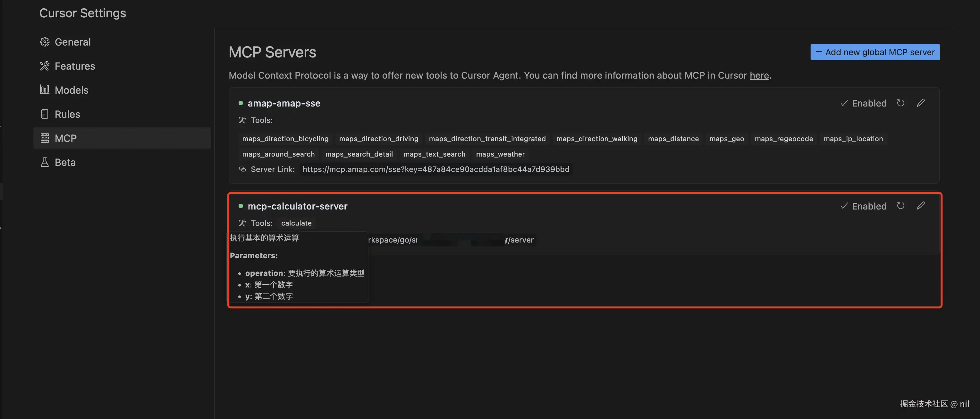Go to the Models settings page
Image resolution: width=980 pixels, height=419 pixels.
(71, 90)
